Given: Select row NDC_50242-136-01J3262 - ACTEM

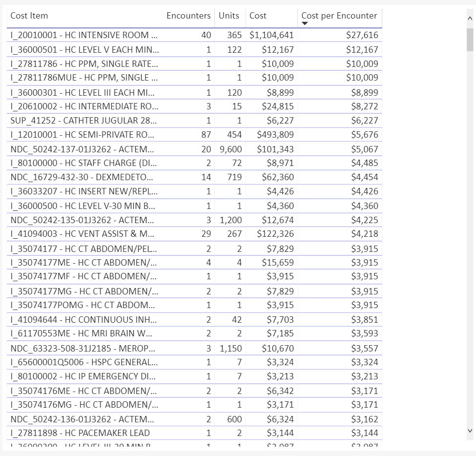Looking at the screenshot, I should [x=194, y=419].
